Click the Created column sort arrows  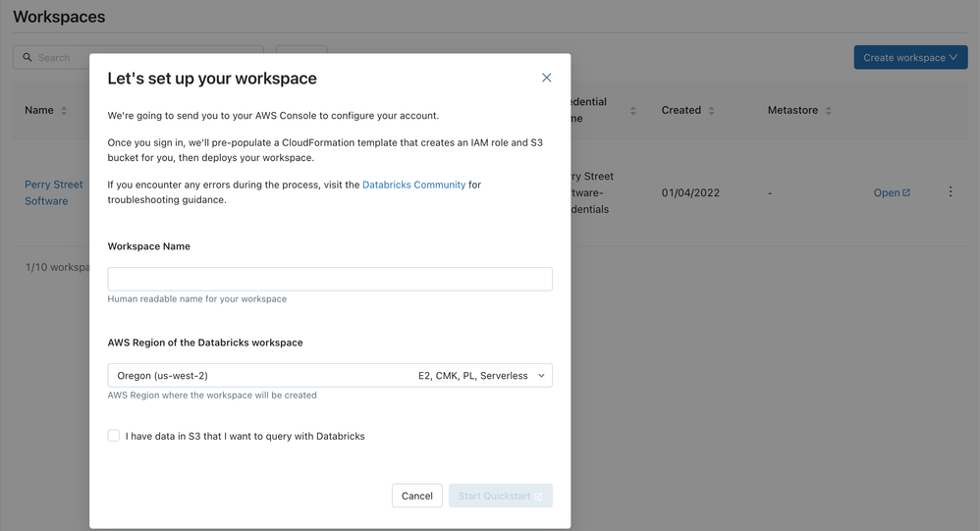point(711,111)
